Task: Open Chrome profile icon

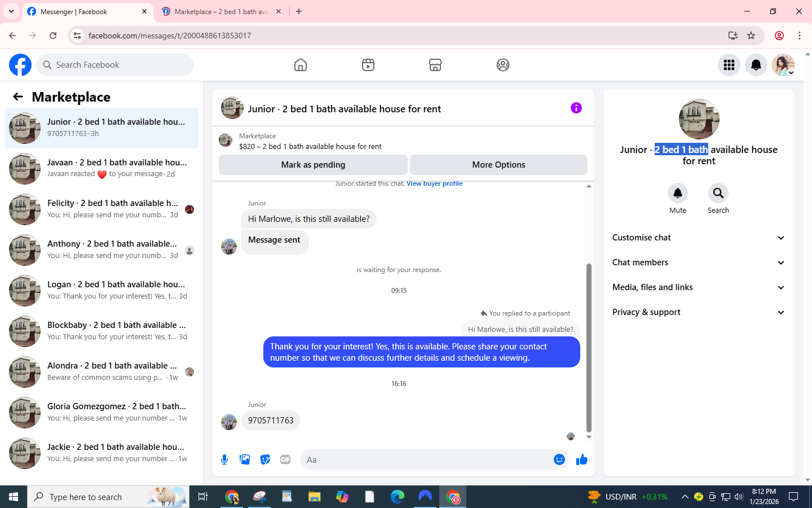Action: point(779,36)
